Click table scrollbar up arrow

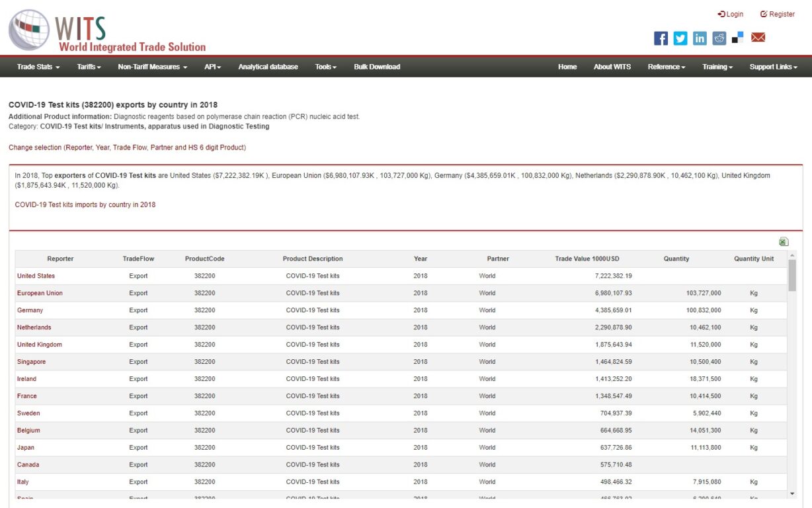tap(792, 255)
